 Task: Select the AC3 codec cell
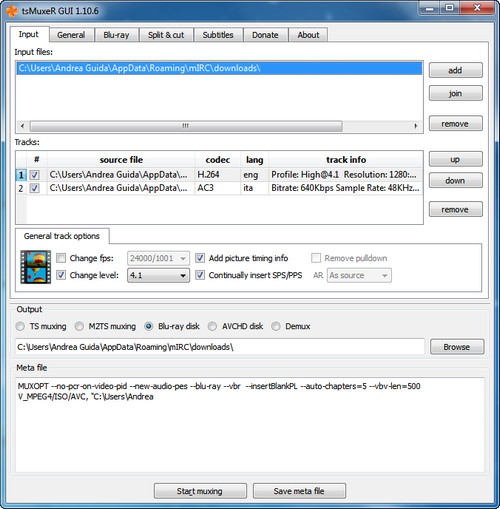pyautogui.click(x=218, y=188)
